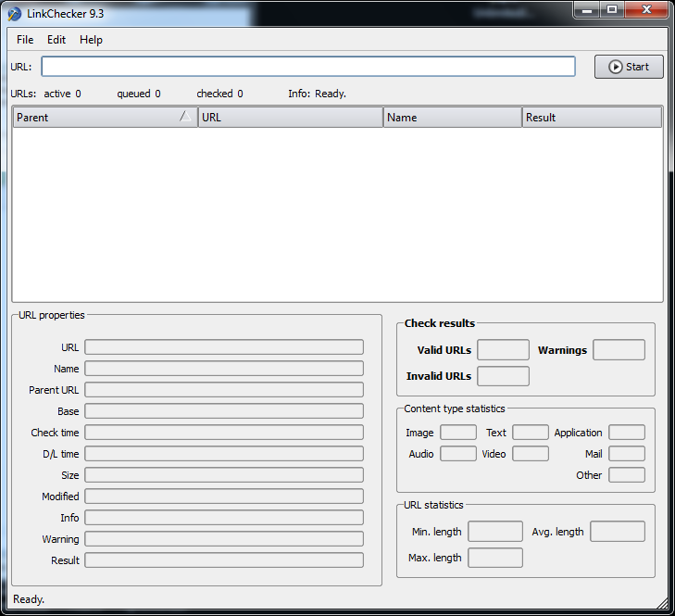Screen dimensions: 675x616
Task: Click the 'queued 0' counter text
Action: (139, 94)
